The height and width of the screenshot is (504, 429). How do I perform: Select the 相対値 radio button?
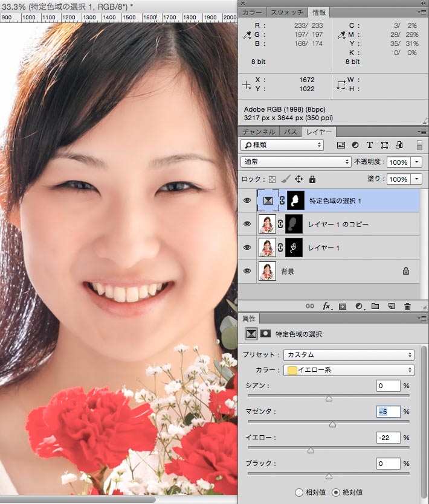click(300, 492)
